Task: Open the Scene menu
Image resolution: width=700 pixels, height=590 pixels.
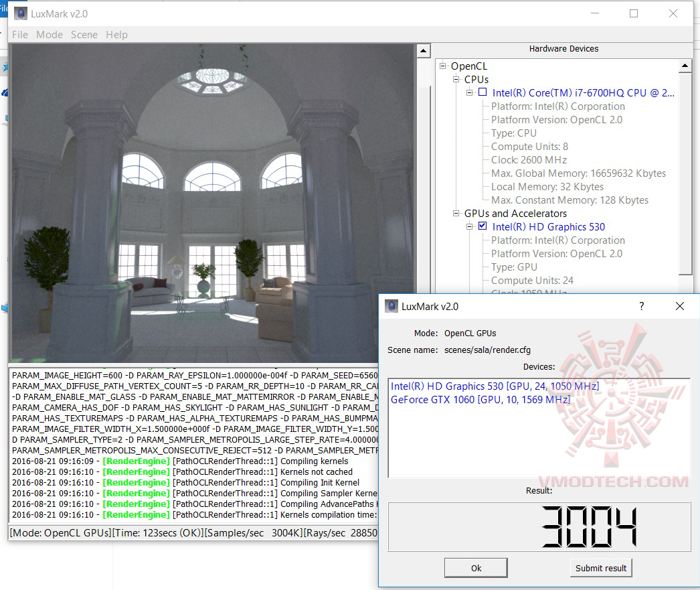Action: (84, 34)
